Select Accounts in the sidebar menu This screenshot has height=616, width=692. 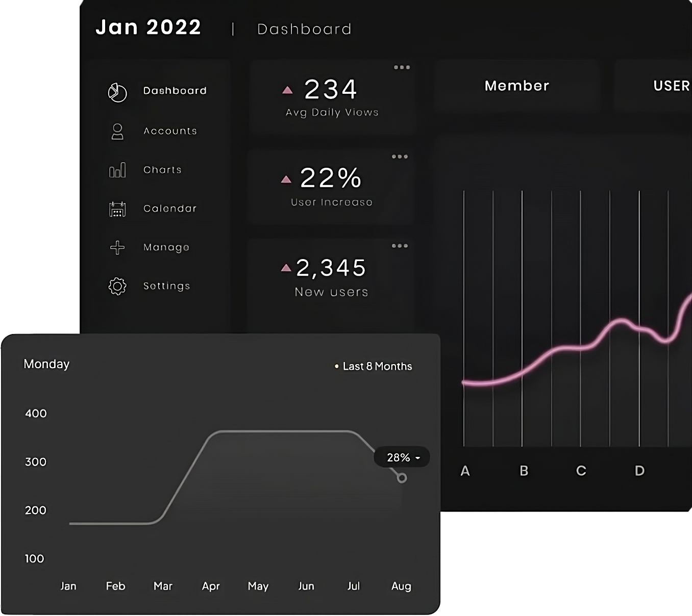click(x=170, y=131)
